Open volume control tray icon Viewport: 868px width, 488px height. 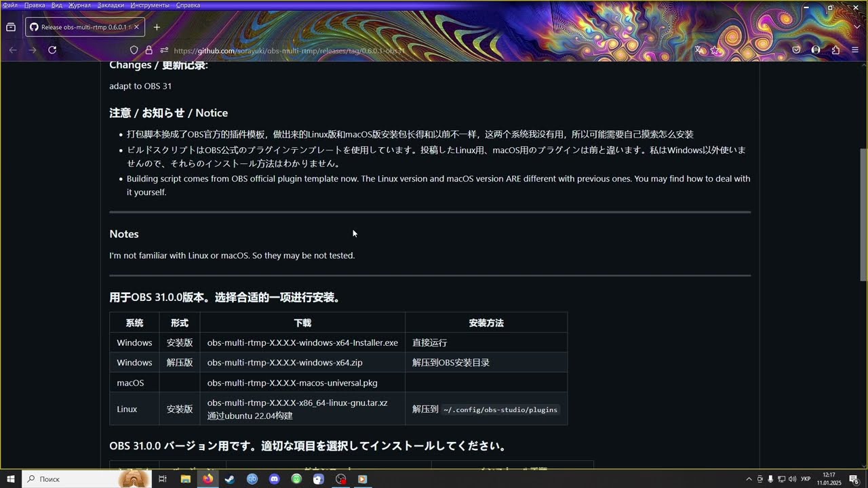coord(792,479)
